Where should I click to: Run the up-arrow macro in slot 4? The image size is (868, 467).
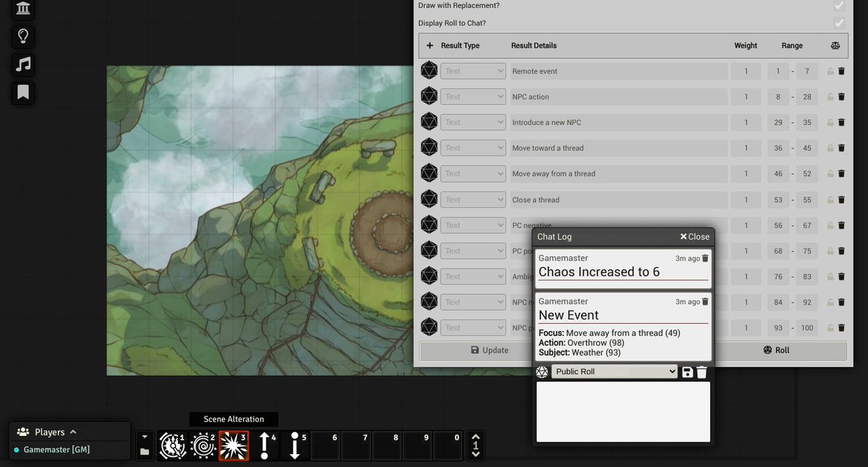pos(264,445)
